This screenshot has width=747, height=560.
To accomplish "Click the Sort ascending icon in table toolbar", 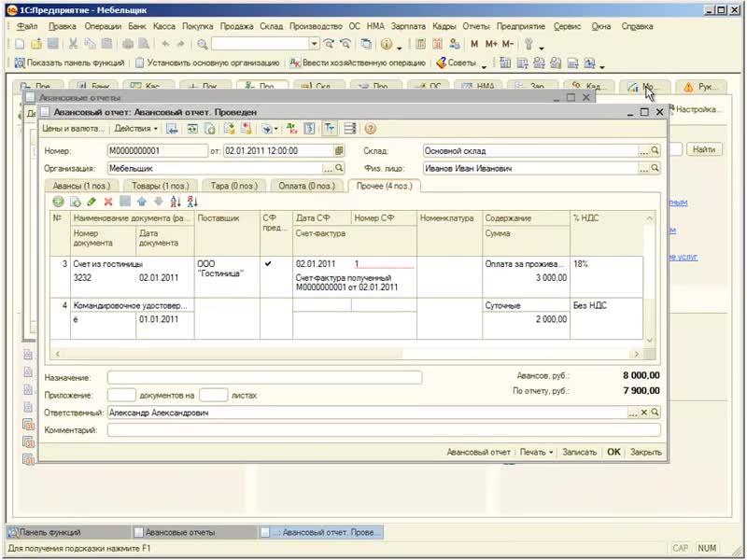I will [176, 201].
